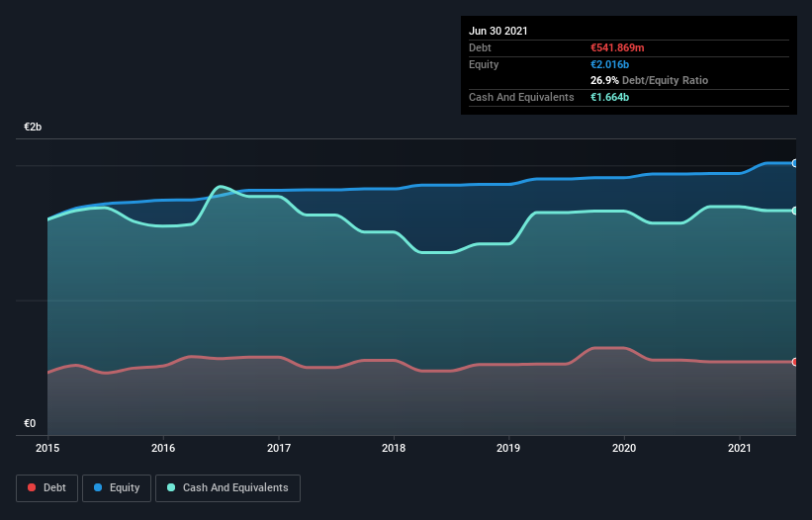The image size is (812, 520).
Task: Click the €2.016b equity value
Action: 609,64
